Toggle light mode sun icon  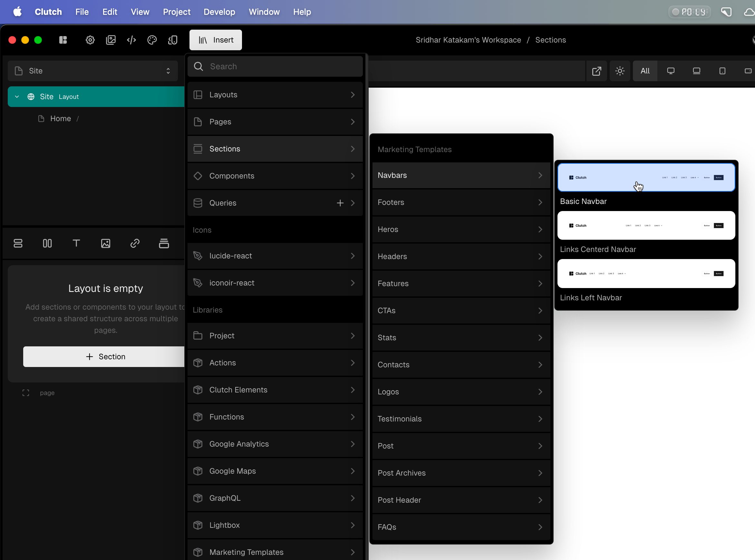click(620, 71)
